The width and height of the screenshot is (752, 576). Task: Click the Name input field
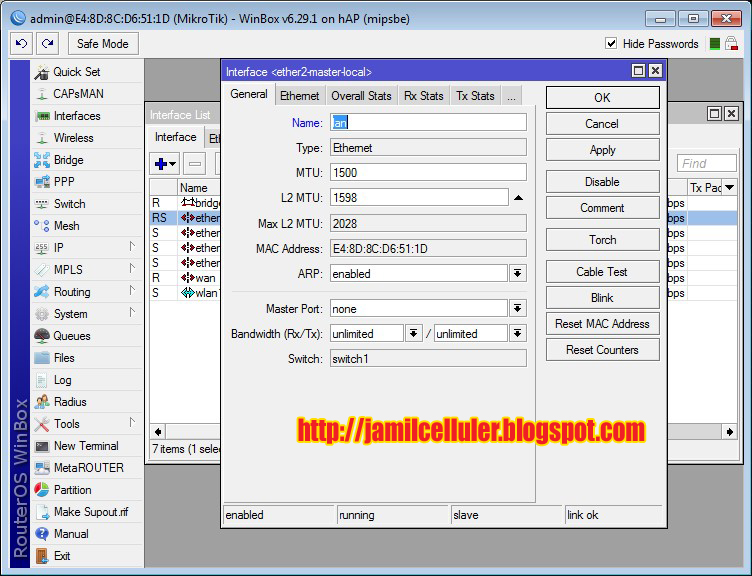[x=428, y=123]
